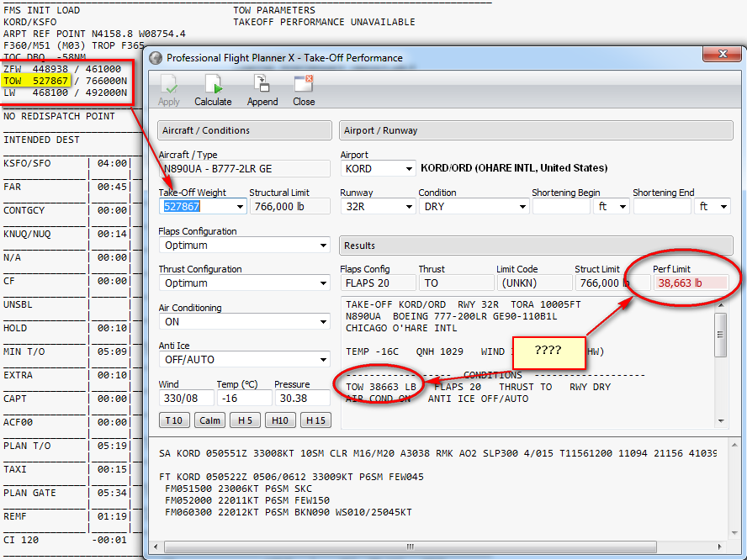
Task: Click the Wind input field
Action: [x=186, y=398]
